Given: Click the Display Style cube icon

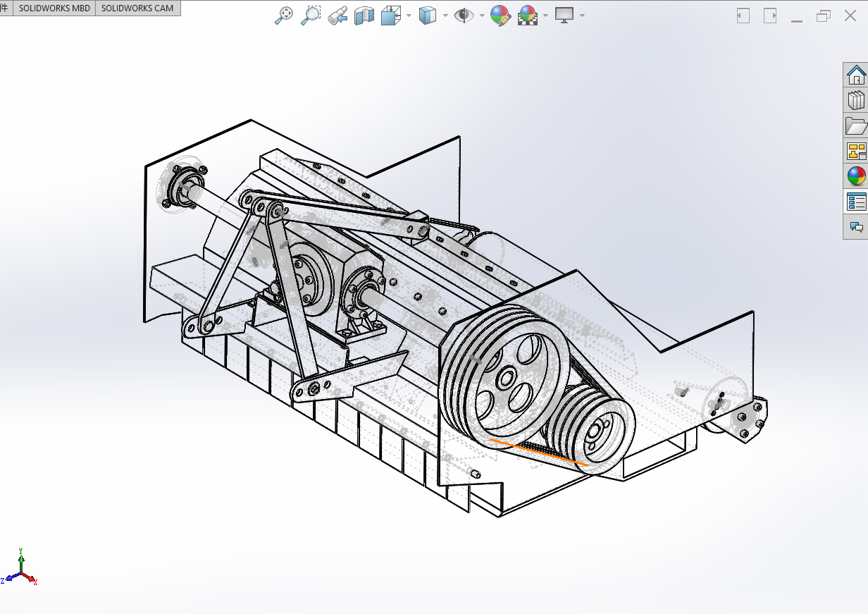Looking at the screenshot, I should click(428, 16).
